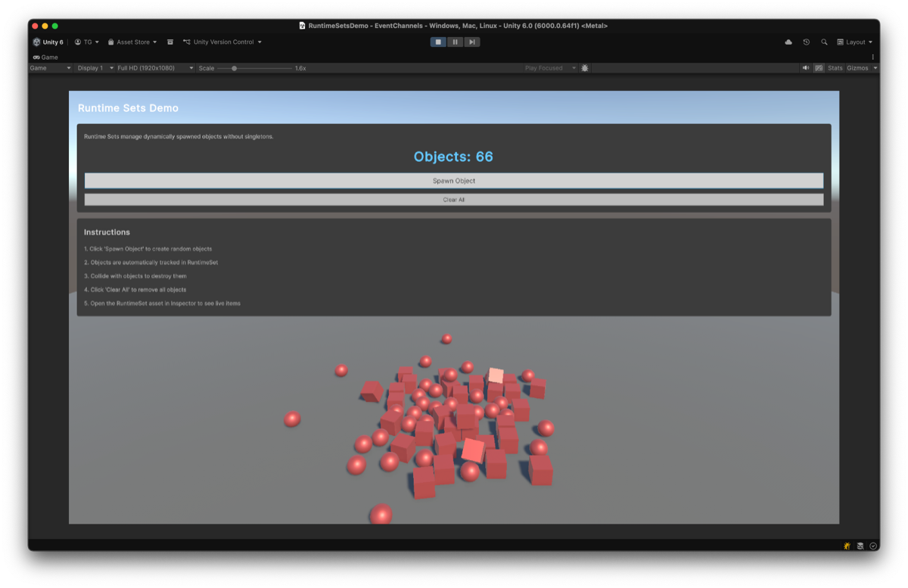Viewport: 908px width, 588px height.
Task: Click the notification bell icon in the status bar
Action: tap(846, 546)
